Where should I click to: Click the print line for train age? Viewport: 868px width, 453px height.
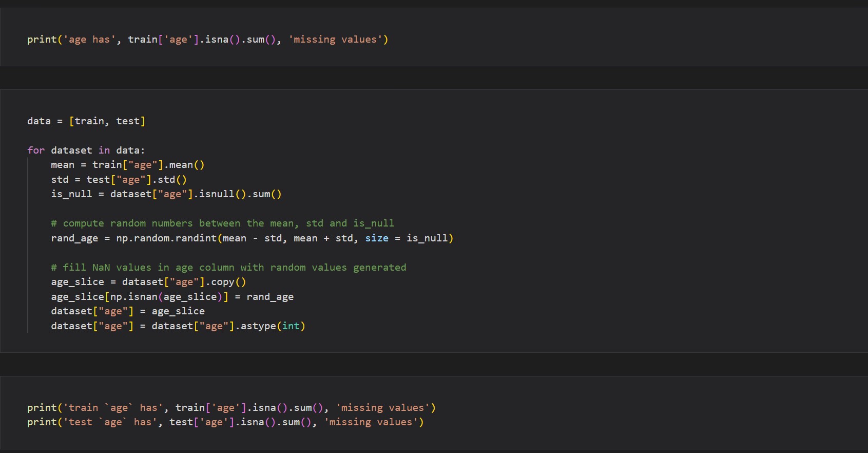(231, 408)
